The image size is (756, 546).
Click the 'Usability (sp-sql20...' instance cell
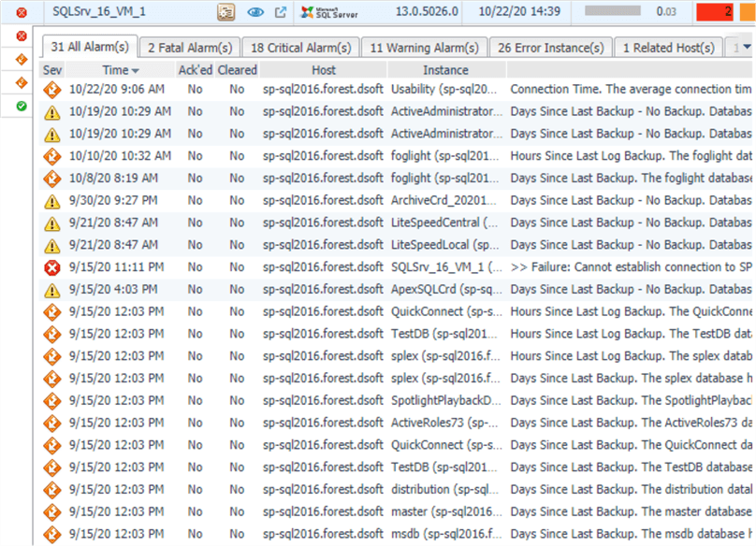point(444,89)
